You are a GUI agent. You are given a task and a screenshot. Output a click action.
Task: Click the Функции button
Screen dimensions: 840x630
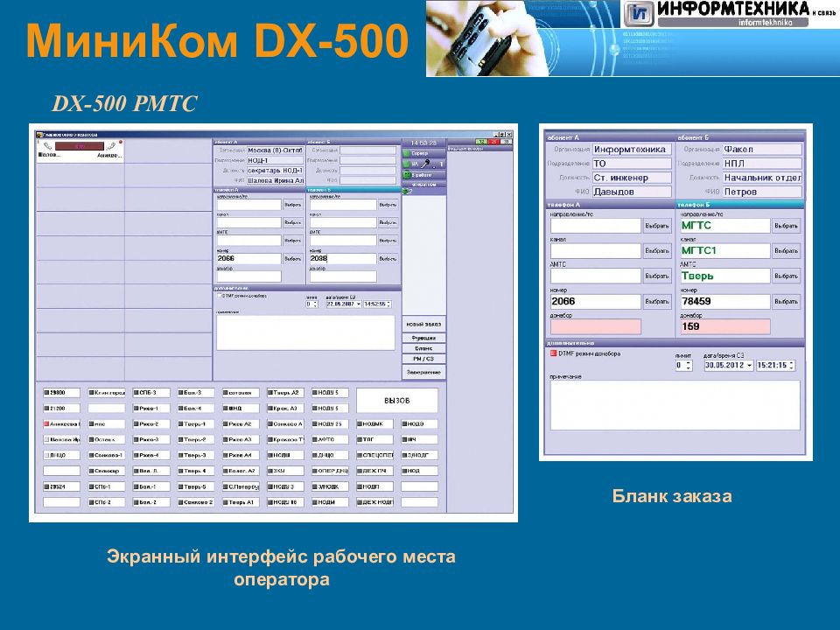[423, 338]
